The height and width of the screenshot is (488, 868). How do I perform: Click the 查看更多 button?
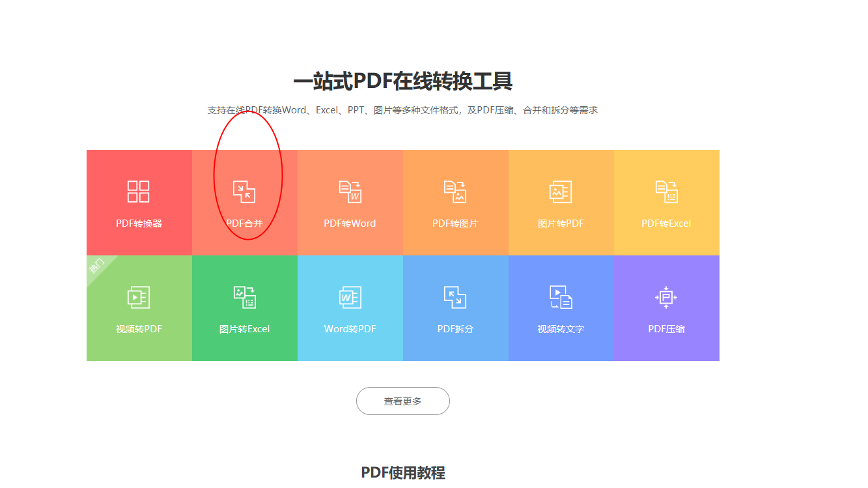pyautogui.click(x=403, y=401)
